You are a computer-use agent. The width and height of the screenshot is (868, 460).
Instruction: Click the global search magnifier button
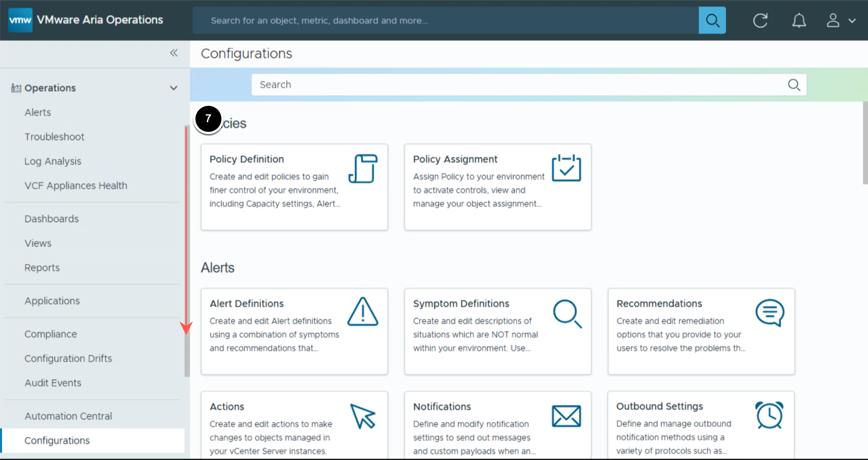click(x=712, y=20)
